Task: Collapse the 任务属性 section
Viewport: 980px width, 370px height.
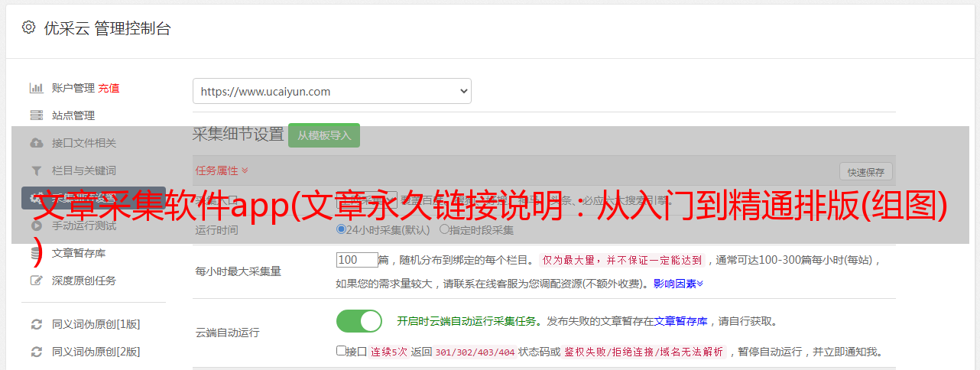Action: click(222, 170)
